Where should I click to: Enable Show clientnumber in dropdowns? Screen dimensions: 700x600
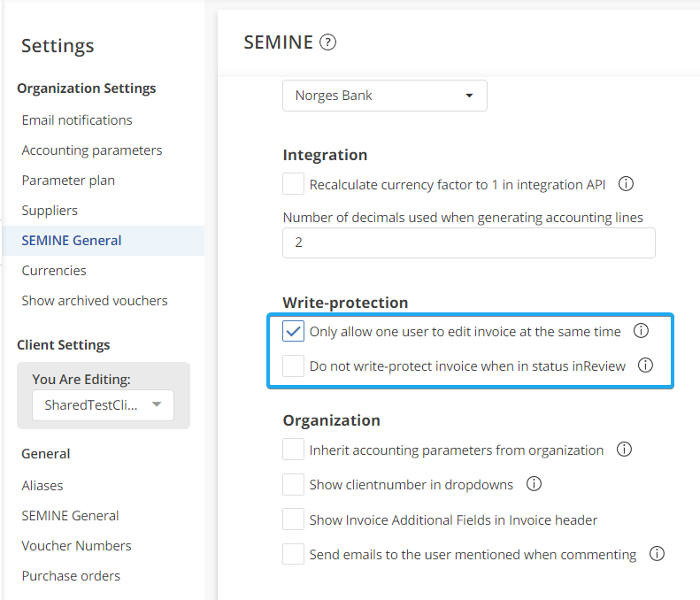tap(294, 485)
